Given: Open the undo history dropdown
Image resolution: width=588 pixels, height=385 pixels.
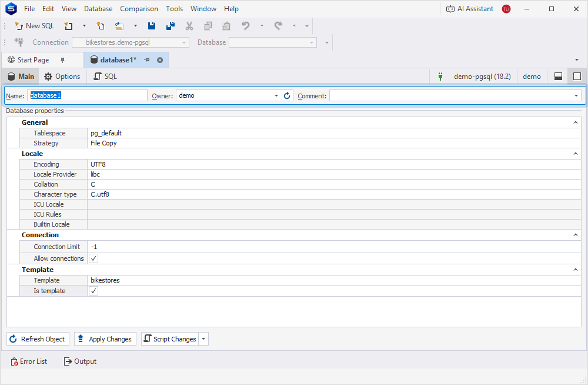Looking at the screenshot, I should [x=262, y=26].
